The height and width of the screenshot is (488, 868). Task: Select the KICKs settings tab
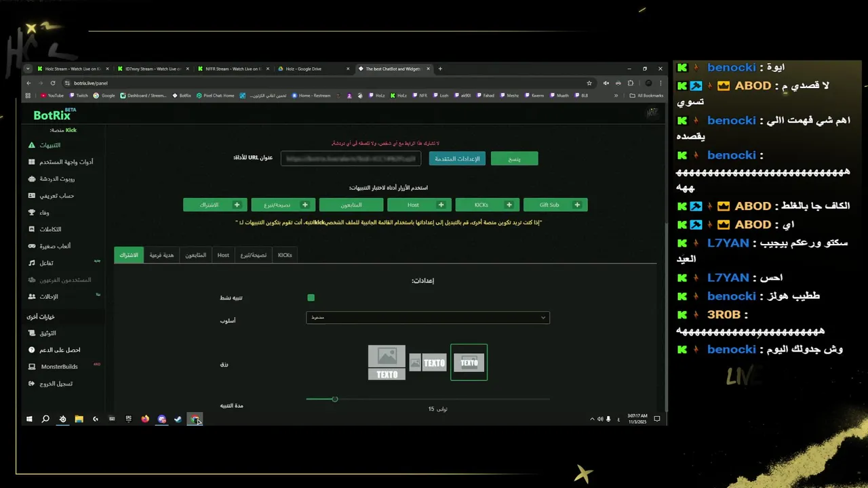pyautogui.click(x=285, y=255)
